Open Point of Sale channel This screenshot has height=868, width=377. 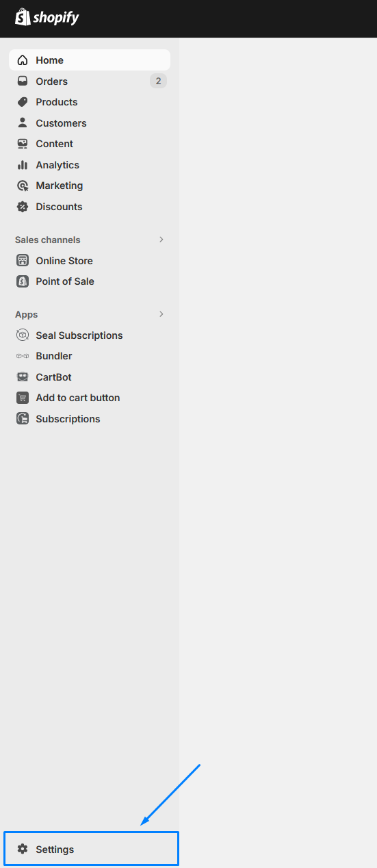coord(90,281)
